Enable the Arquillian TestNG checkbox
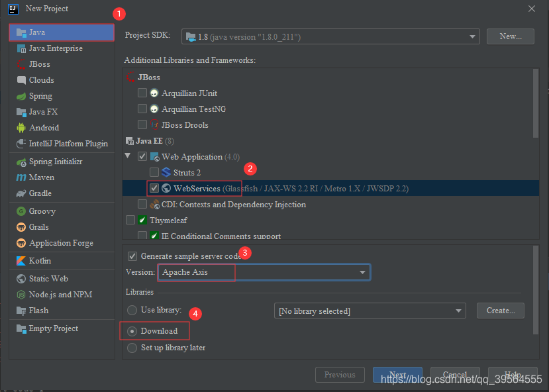The width and height of the screenshot is (549, 392). click(142, 109)
